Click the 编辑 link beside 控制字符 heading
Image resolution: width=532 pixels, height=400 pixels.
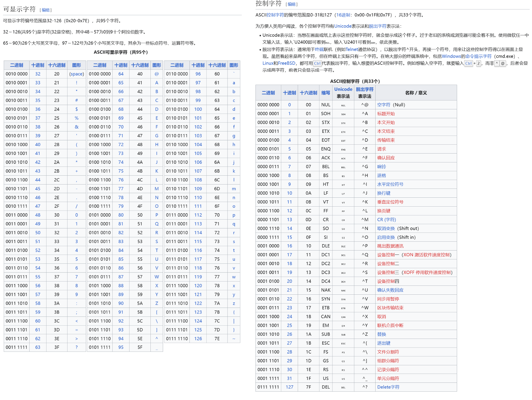pos(291,4)
